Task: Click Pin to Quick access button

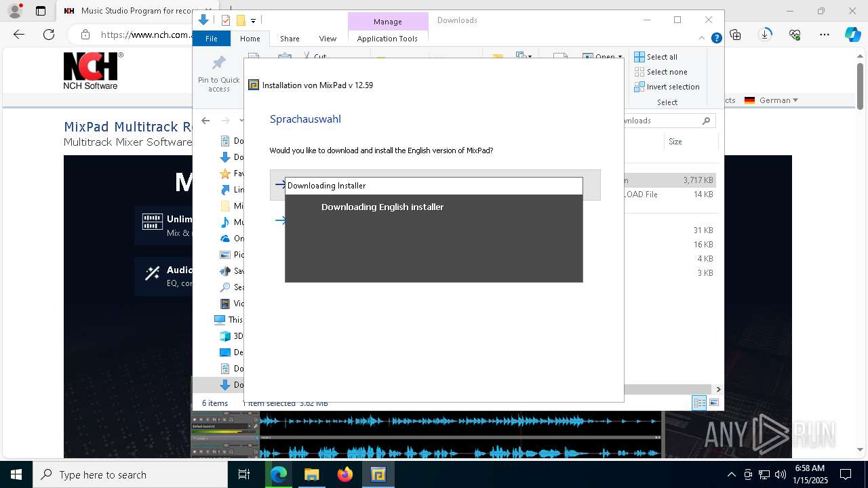Action: [x=219, y=74]
